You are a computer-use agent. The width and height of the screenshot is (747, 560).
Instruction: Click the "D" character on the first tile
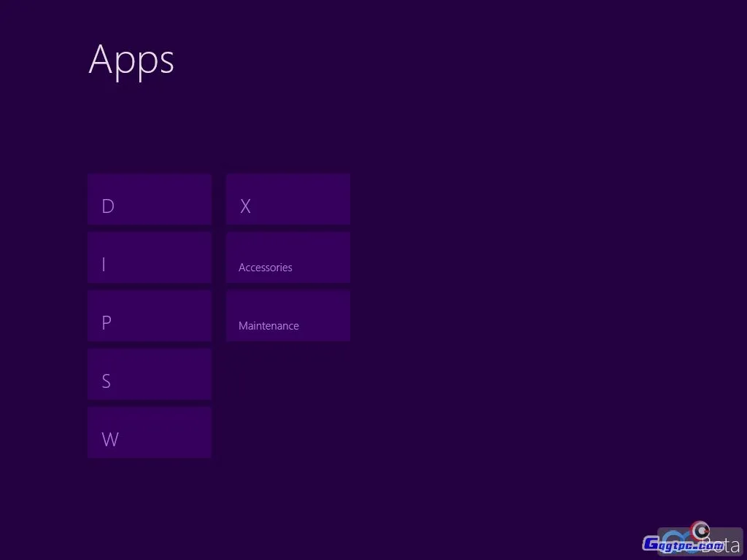(108, 206)
